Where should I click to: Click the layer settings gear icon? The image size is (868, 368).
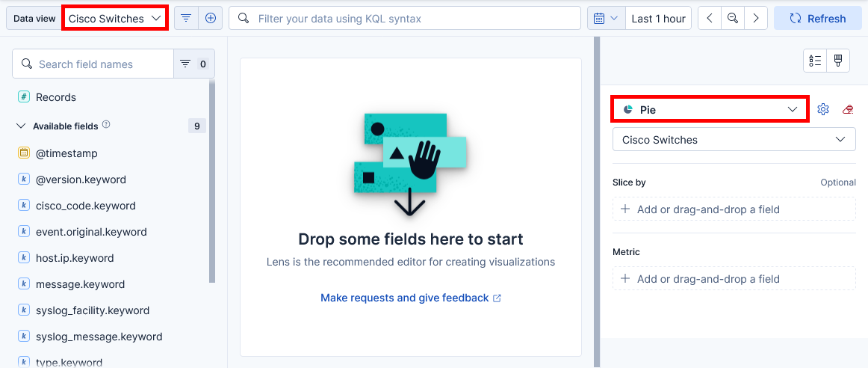click(x=823, y=109)
